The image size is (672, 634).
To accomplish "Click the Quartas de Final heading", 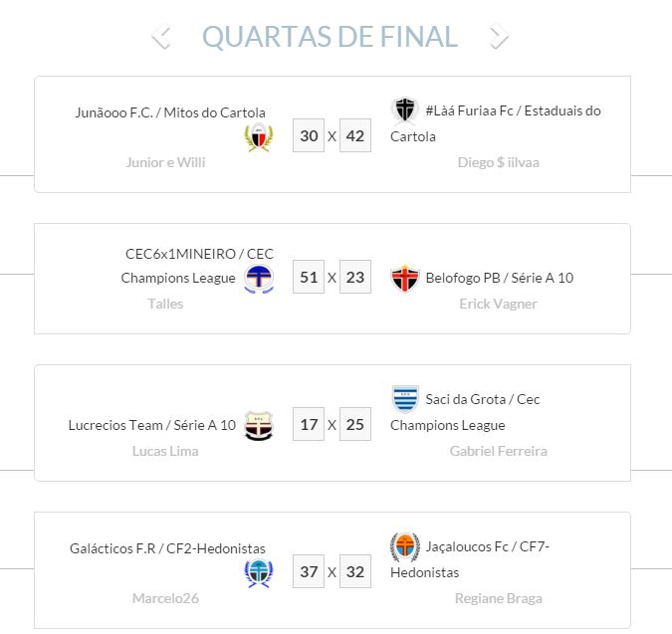I will [330, 37].
